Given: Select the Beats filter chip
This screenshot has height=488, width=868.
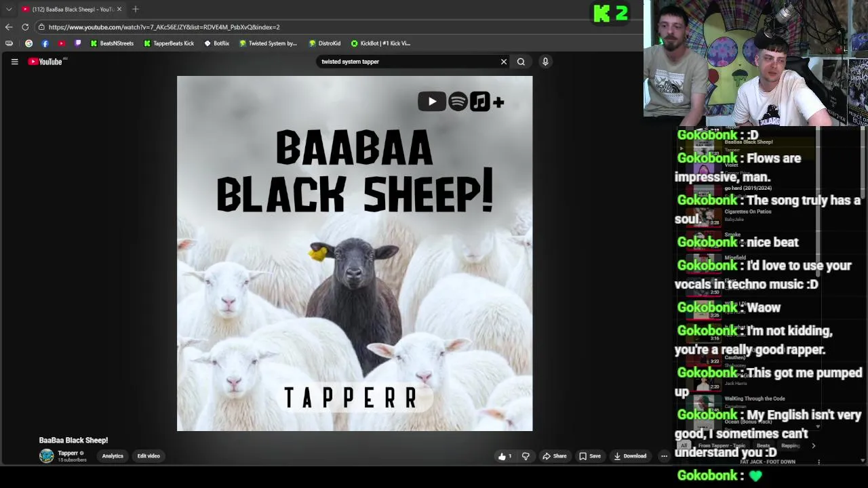Looking at the screenshot, I should [x=763, y=445].
